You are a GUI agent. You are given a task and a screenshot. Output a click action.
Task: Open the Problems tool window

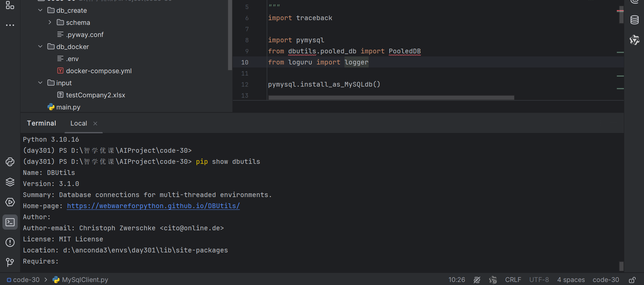pos(10,242)
